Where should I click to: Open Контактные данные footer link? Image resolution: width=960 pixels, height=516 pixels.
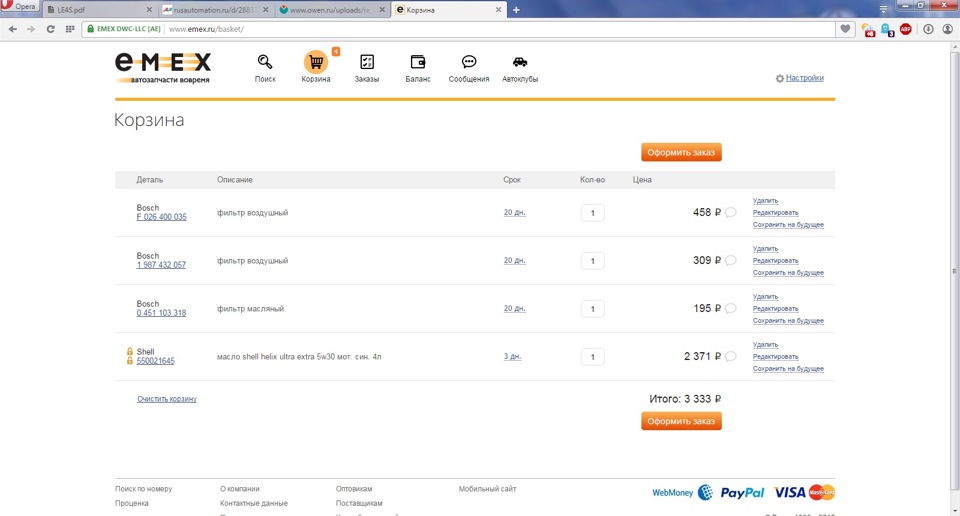click(254, 503)
